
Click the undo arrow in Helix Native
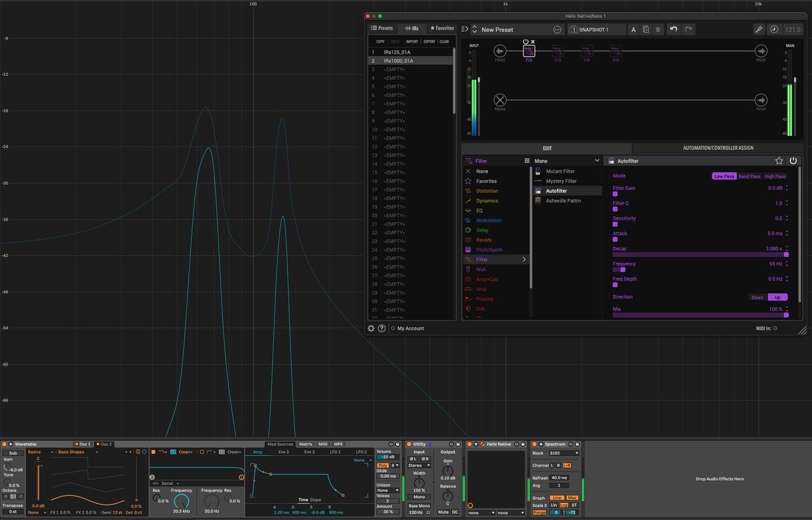click(674, 29)
